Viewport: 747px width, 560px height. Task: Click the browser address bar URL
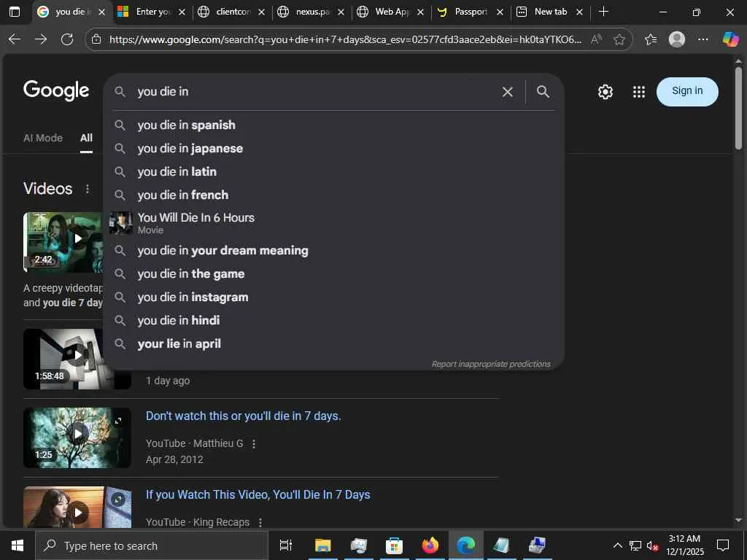pos(345,39)
